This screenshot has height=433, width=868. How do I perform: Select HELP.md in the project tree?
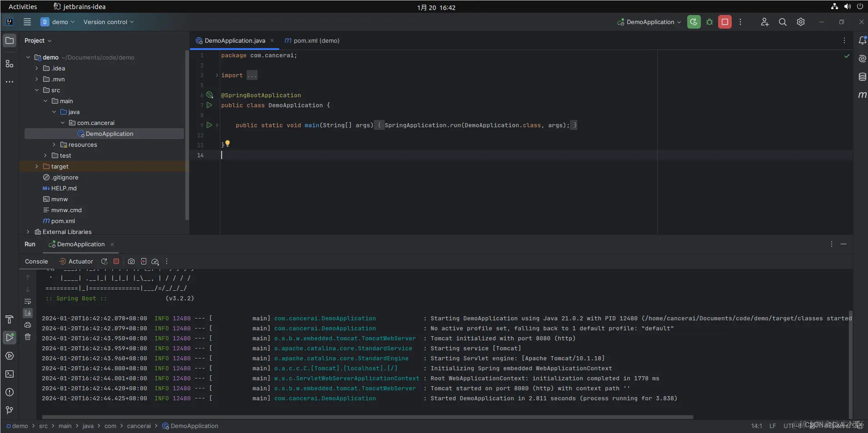(x=64, y=188)
